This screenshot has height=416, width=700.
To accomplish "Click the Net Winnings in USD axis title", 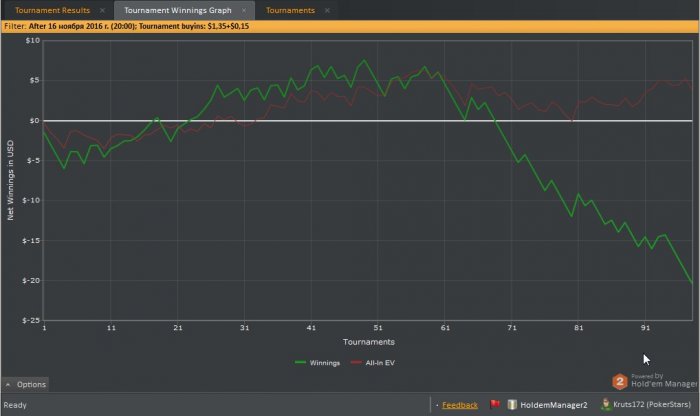I will coord(10,180).
